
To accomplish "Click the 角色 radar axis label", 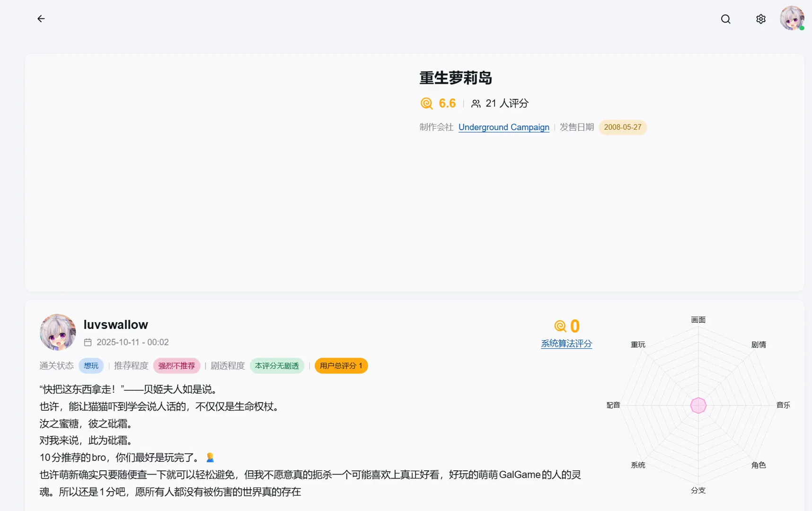I will tap(759, 465).
